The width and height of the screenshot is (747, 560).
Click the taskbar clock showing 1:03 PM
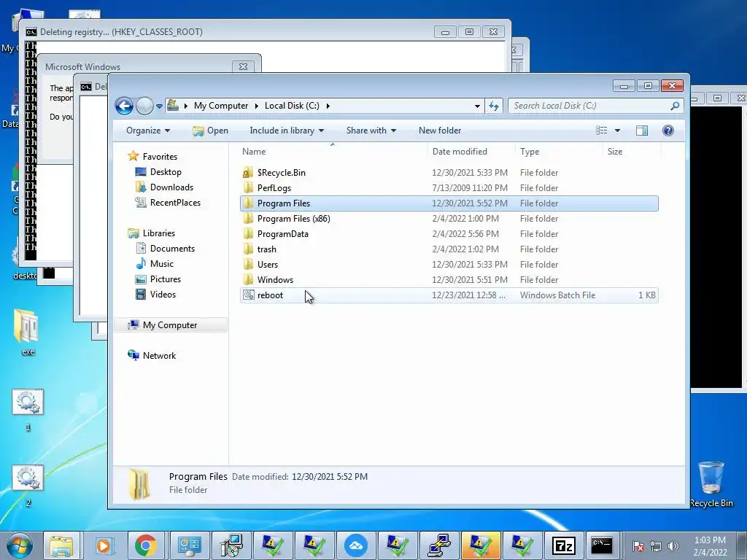point(710,546)
